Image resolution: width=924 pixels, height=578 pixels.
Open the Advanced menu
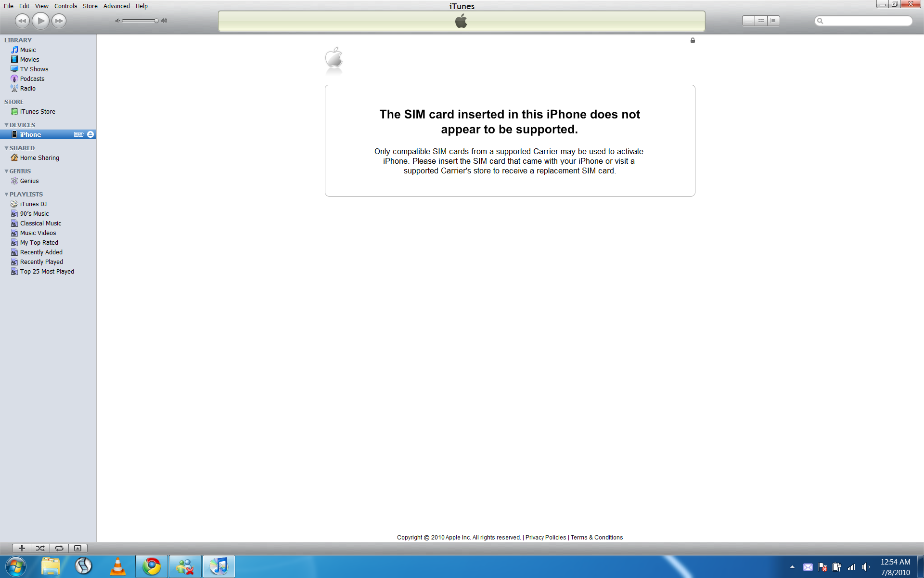pyautogui.click(x=116, y=6)
